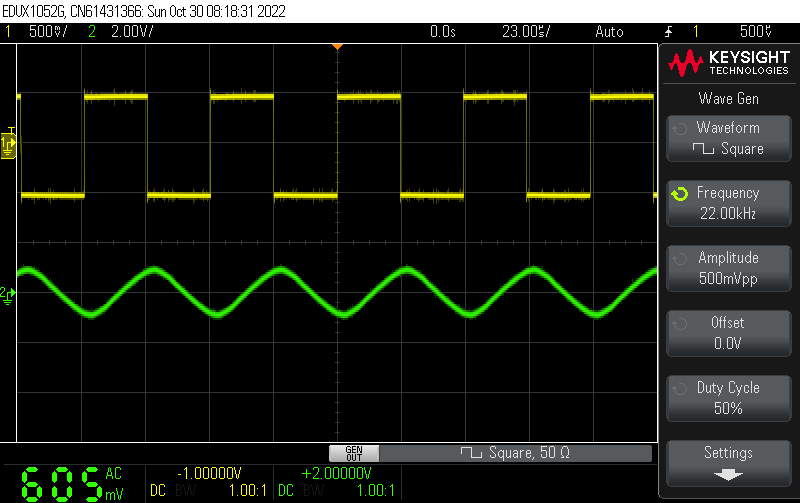Select the orange trigger position marker at top
Viewport: 800px width, 503px height.
click(338, 46)
